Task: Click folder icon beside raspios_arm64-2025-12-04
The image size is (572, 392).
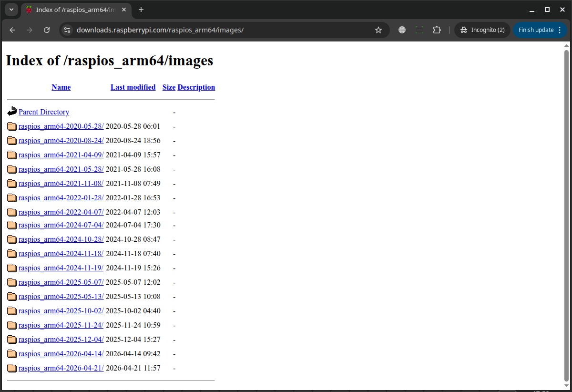Action: pyautogui.click(x=12, y=340)
